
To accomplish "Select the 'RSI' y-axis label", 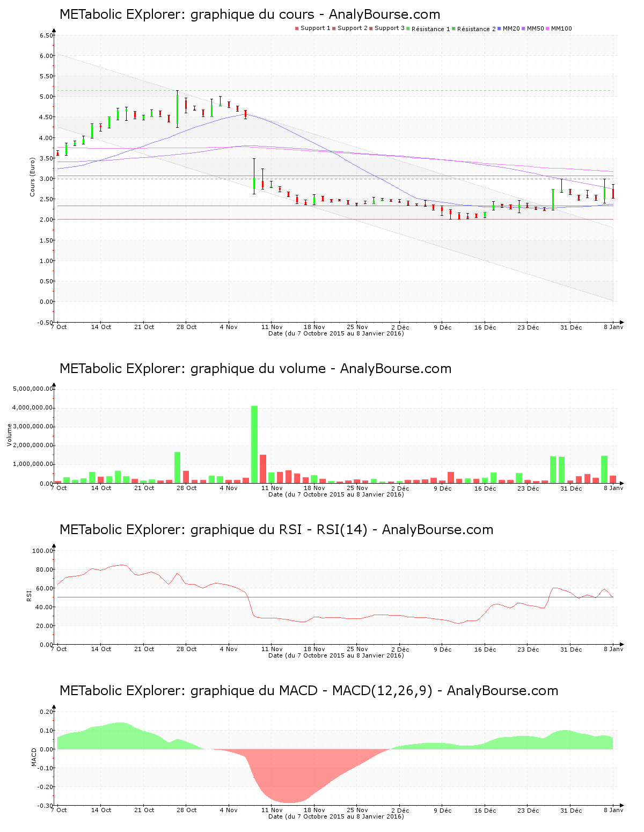I will coord(29,595).
